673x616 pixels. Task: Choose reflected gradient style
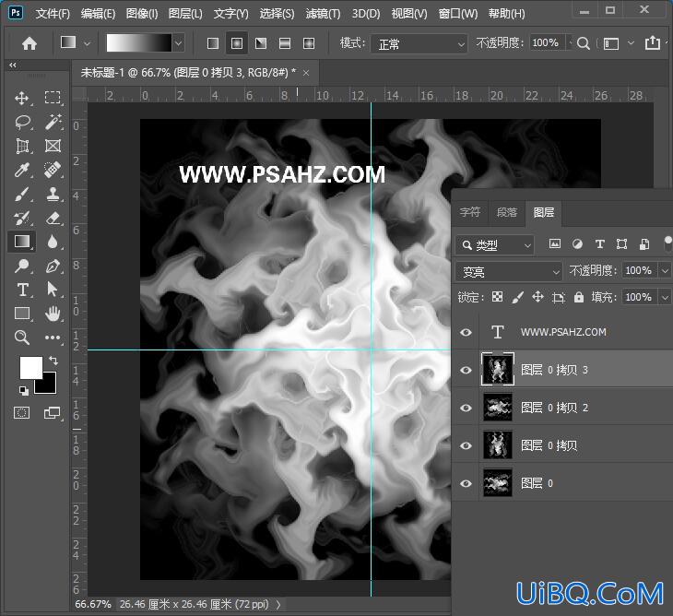point(285,43)
